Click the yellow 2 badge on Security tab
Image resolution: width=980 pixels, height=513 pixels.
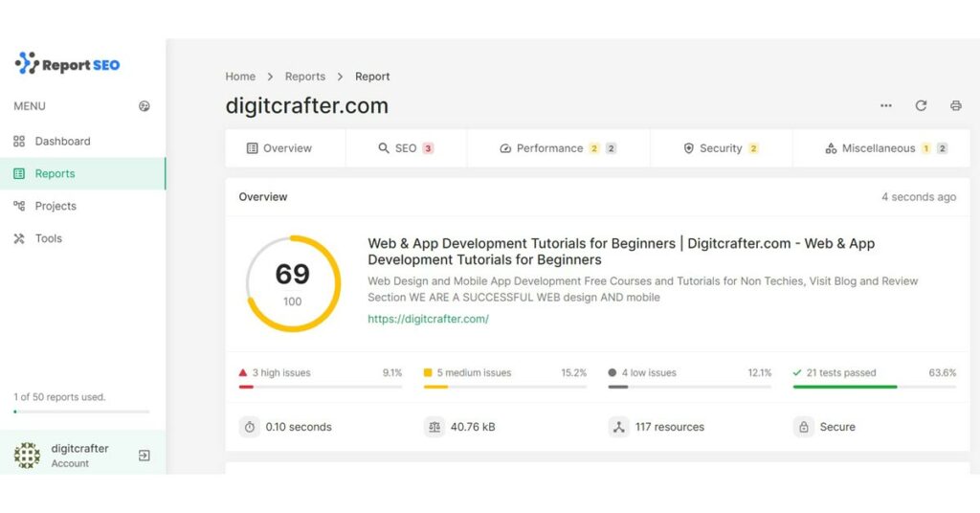pyautogui.click(x=754, y=148)
